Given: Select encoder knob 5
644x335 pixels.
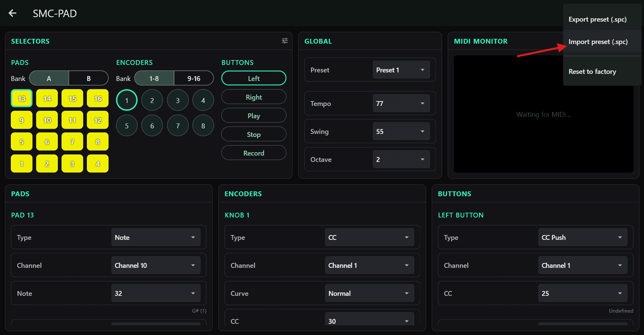Looking at the screenshot, I should [x=127, y=125].
